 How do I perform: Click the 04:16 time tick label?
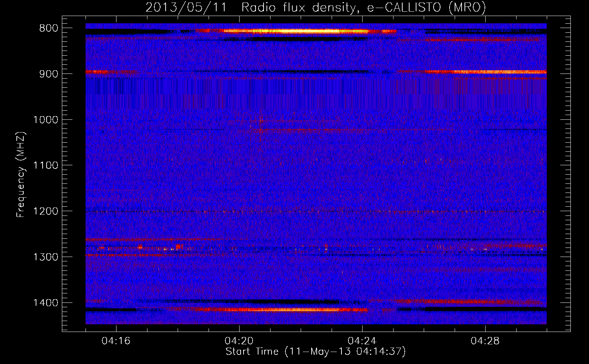click(x=116, y=341)
